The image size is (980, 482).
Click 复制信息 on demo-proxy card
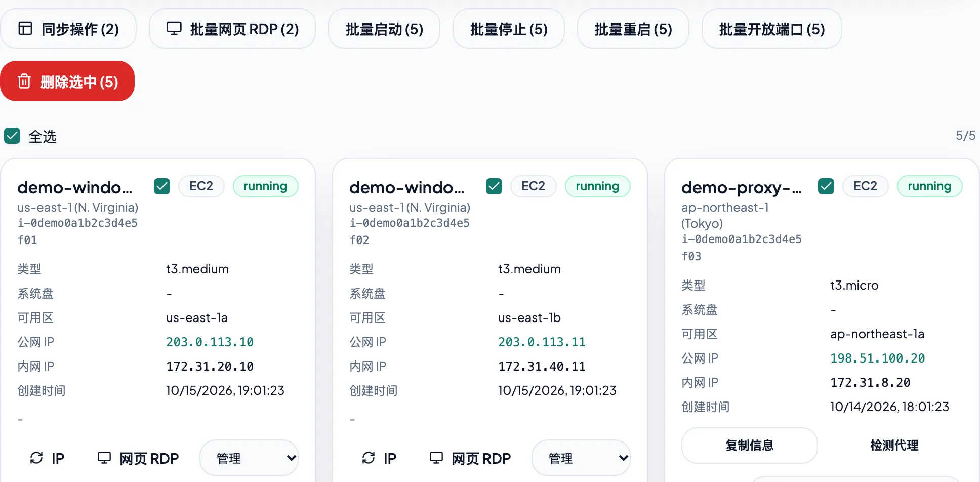coord(750,446)
